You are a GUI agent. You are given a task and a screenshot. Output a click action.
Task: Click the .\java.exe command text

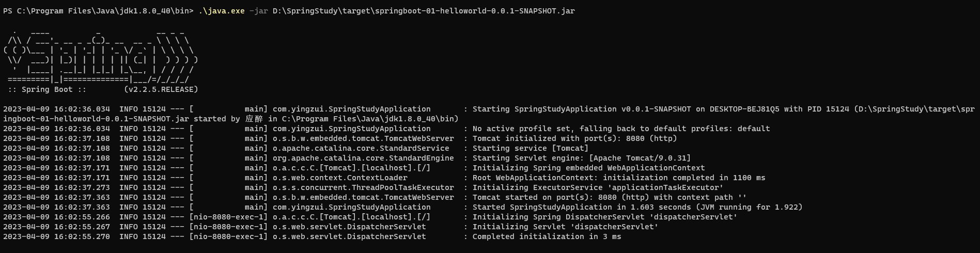tap(222, 11)
